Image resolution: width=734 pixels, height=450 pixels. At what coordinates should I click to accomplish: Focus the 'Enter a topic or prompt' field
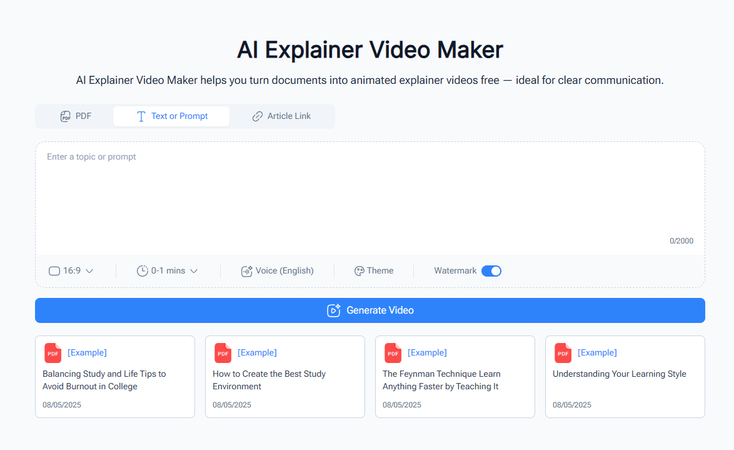tap(370, 199)
